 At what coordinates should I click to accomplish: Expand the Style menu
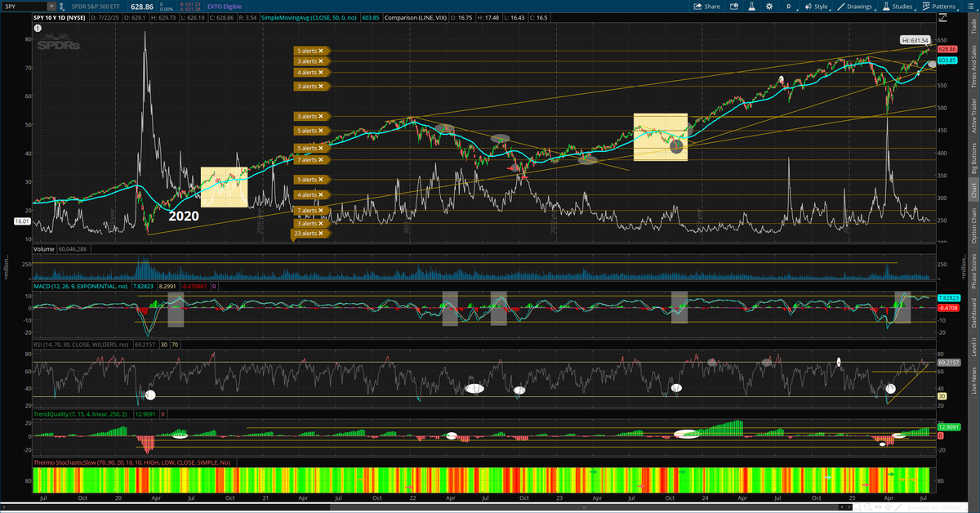pyautogui.click(x=818, y=7)
